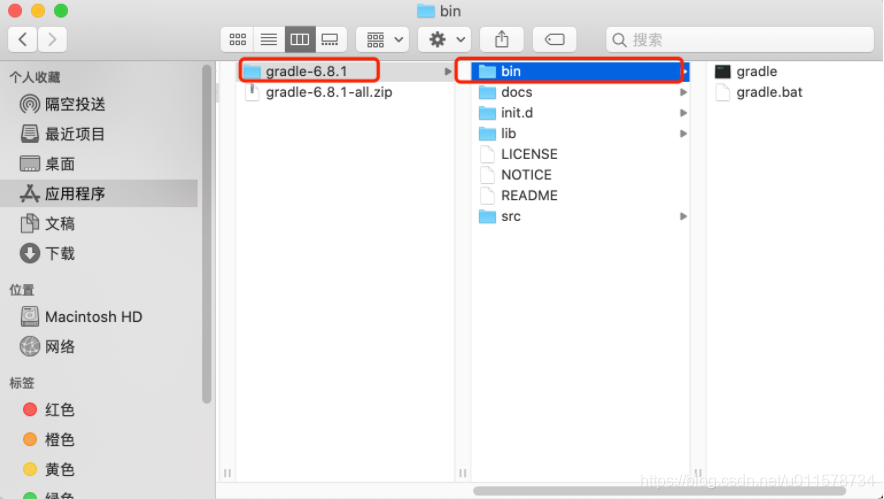The image size is (884, 499).
Task: Switch to list view
Action: [269, 39]
